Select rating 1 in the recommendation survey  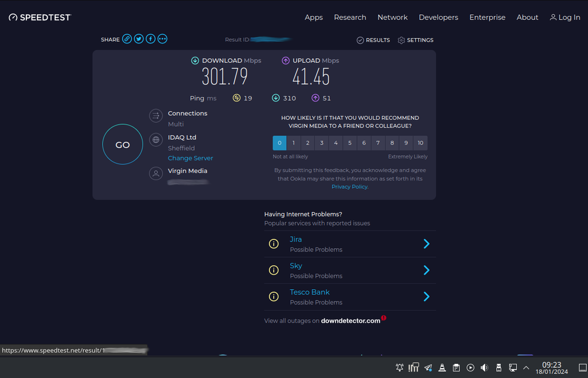294,143
